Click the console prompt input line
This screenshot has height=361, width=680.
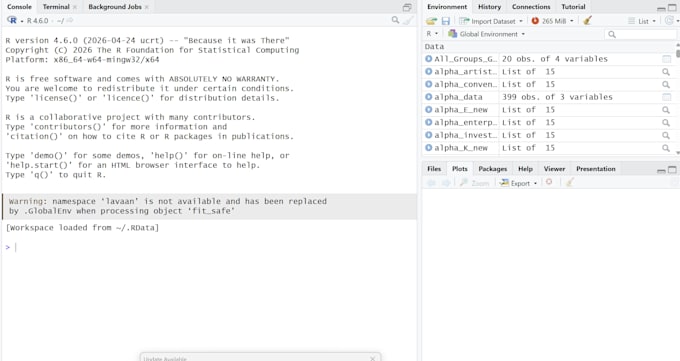click(x=210, y=247)
